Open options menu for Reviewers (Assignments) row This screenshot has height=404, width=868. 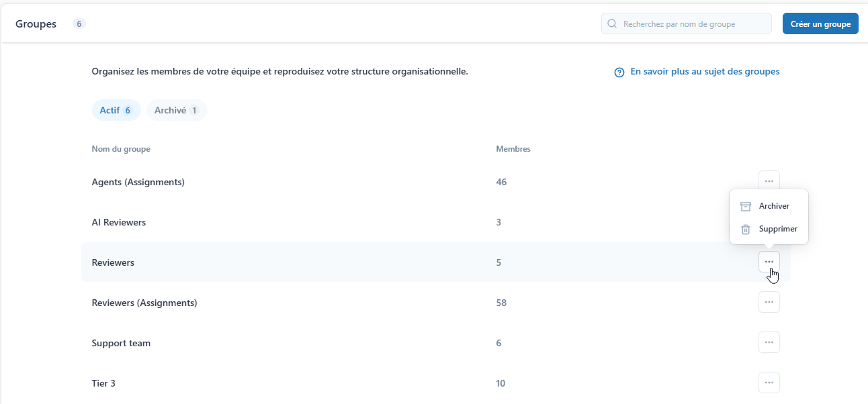pos(769,302)
